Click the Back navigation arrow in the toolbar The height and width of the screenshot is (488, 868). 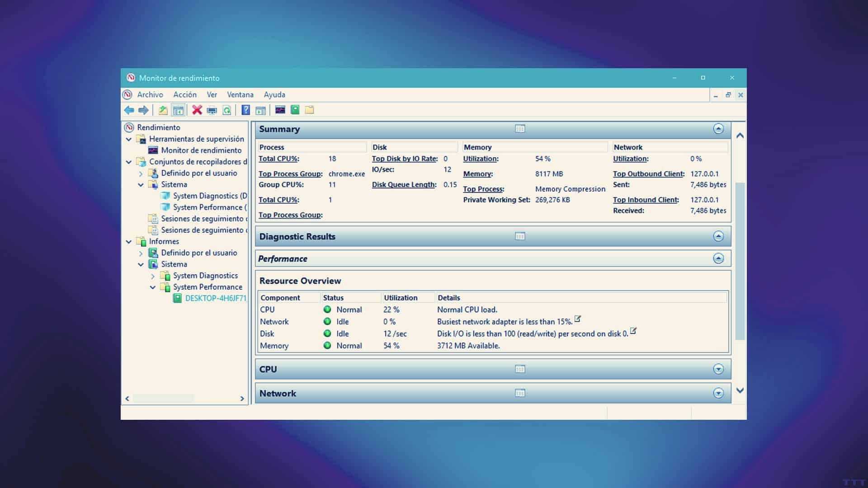click(129, 110)
